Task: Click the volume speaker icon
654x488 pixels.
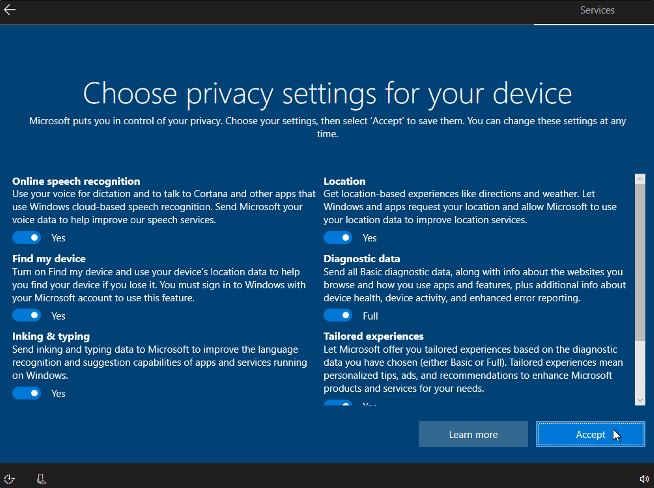Action: (644, 479)
